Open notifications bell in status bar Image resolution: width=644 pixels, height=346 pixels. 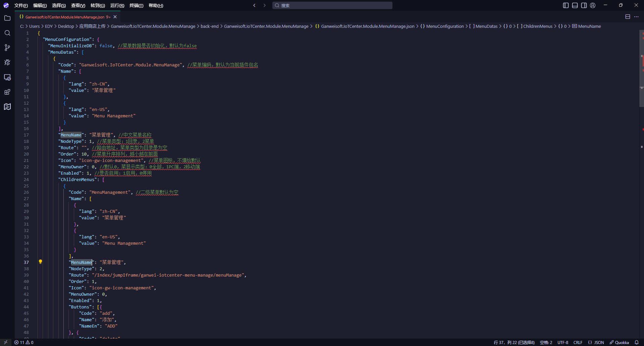[637, 342]
